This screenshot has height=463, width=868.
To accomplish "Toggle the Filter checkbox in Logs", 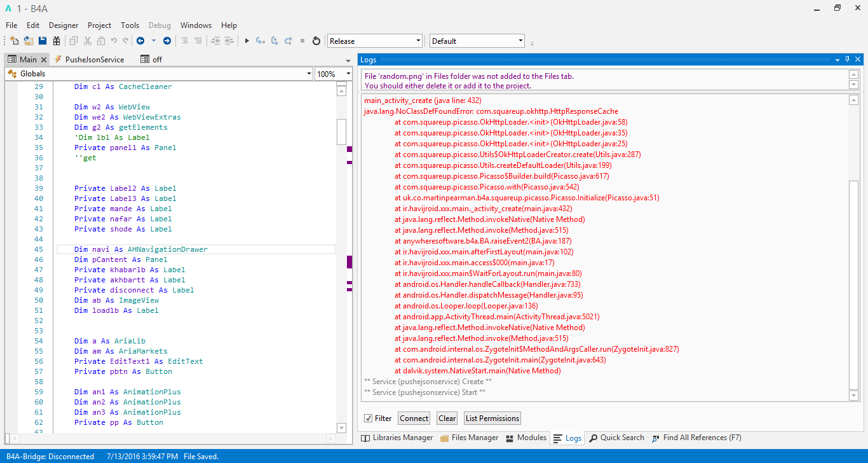I will [368, 418].
